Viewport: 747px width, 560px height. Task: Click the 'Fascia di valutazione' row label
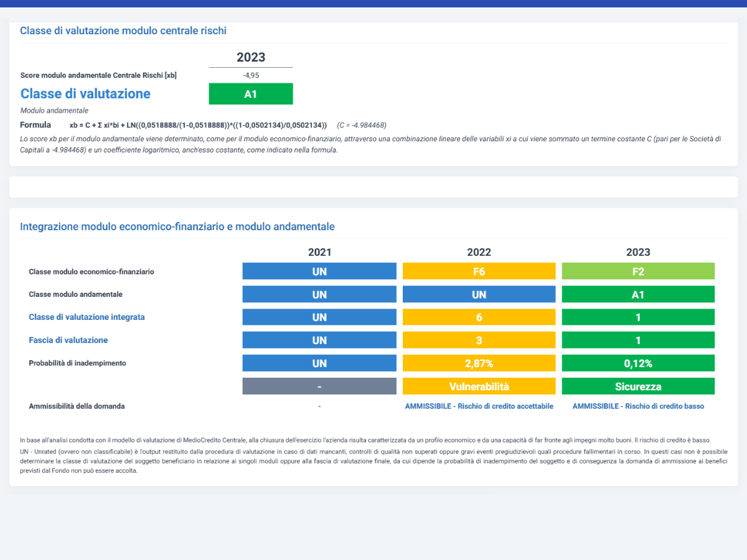(68, 340)
